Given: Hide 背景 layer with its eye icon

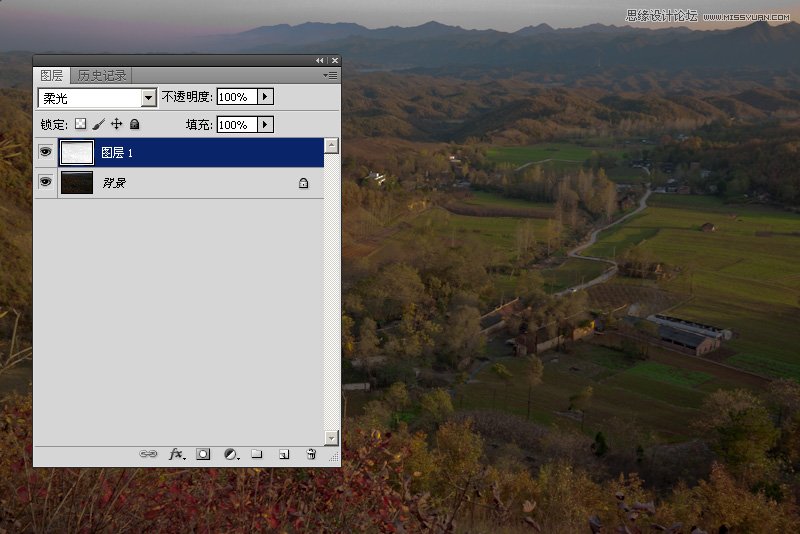Looking at the screenshot, I should (45, 182).
